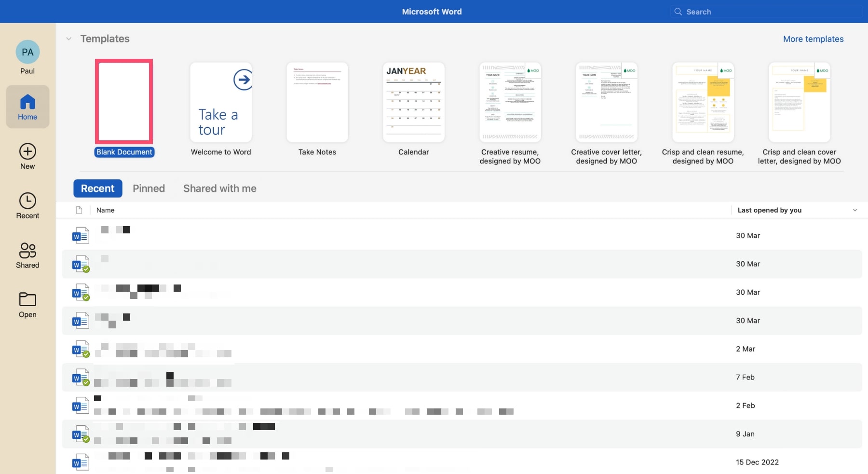868x474 pixels.
Task: Click the 15 Dec 2022 date cell
Action: coord(757,462)
